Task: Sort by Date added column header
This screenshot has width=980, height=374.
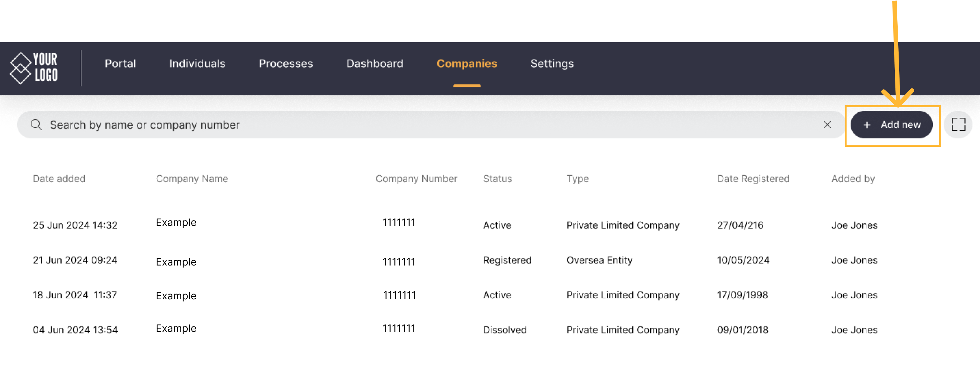Action: [59, 178]
